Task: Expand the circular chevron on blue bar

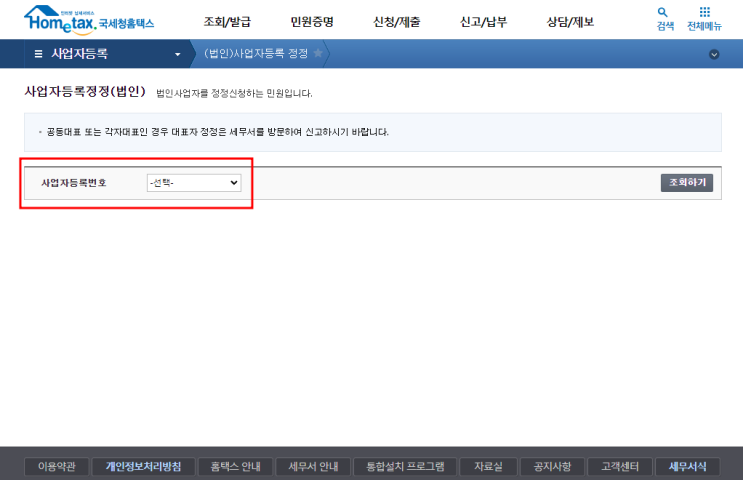Action: point(714,54)
